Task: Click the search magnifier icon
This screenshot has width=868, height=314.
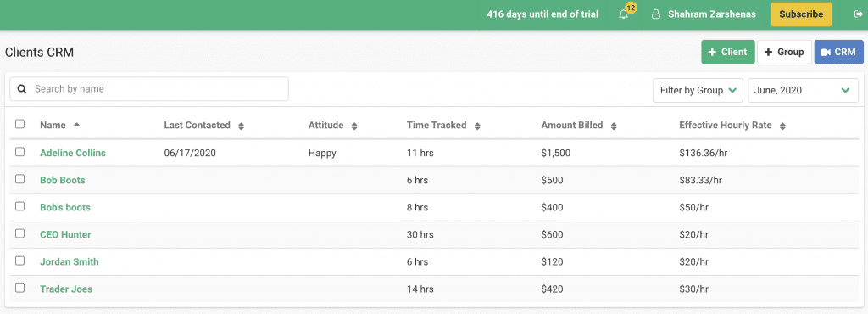Action: pyautogui.click(x=22, y=88)
